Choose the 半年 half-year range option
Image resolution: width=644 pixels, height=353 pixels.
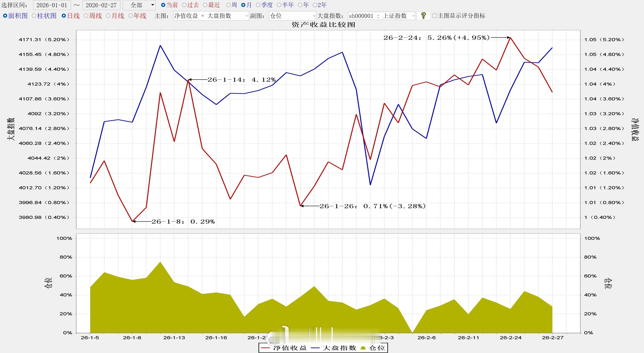(279, 5)
